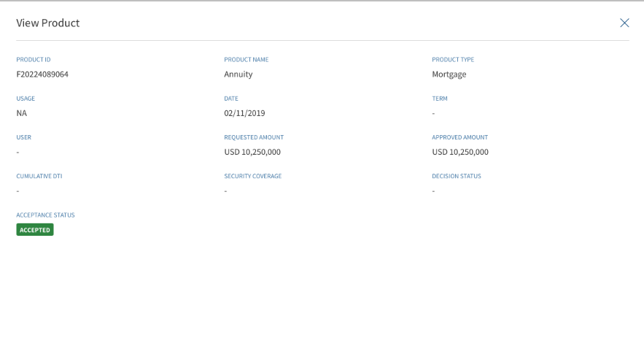The width and height of the screenshot is (644, 346).
Task: Click the ACCEPTED status badge
Action: (35, 230)
